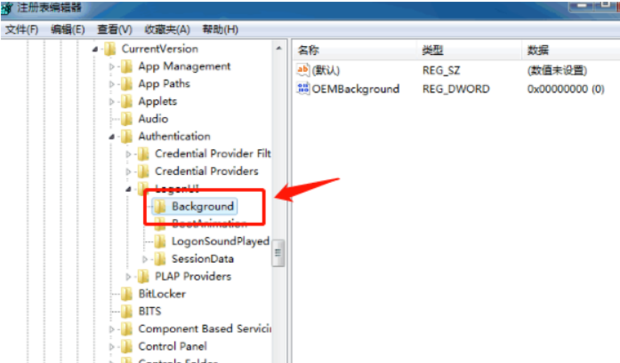The width and height of the screenshot is (620, 363).
Task: Click the REG_SZ type cell
Action: [x=441, y=70]
